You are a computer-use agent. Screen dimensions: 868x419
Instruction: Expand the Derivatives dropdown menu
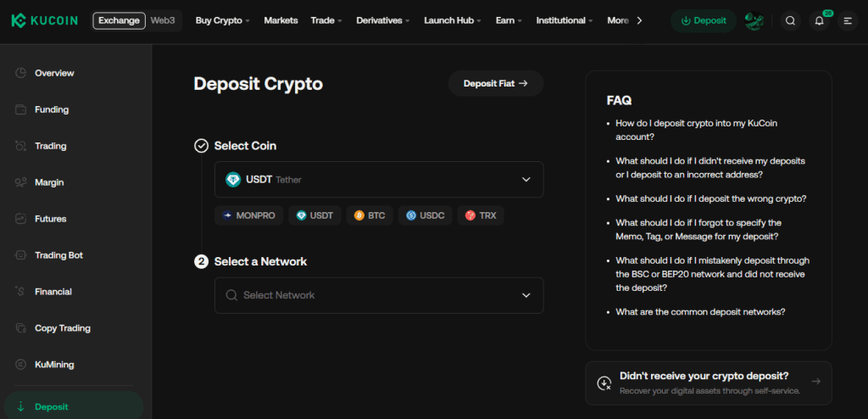click(383, 20)
